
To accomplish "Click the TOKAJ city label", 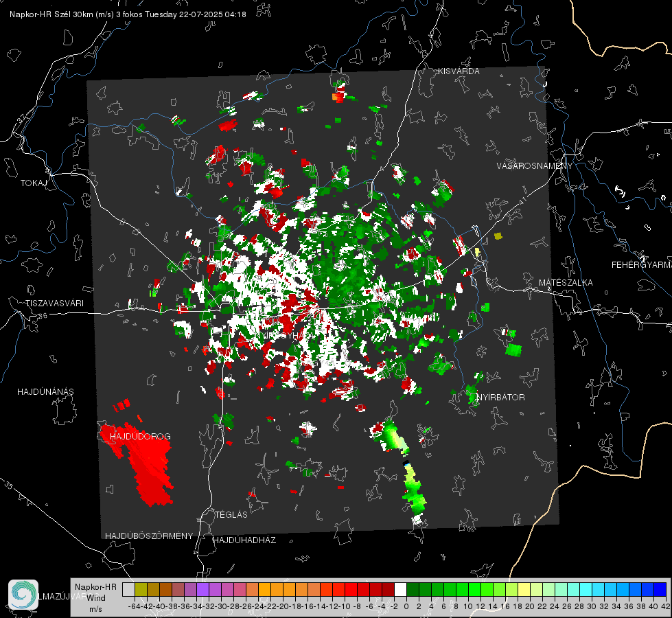I will 34,183.
